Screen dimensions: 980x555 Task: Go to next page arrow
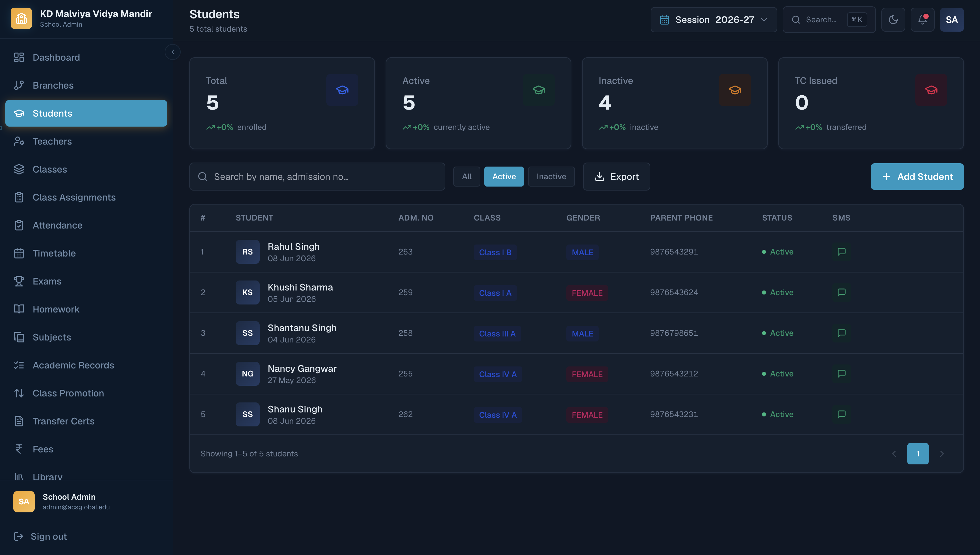click(x=942, y=454)
